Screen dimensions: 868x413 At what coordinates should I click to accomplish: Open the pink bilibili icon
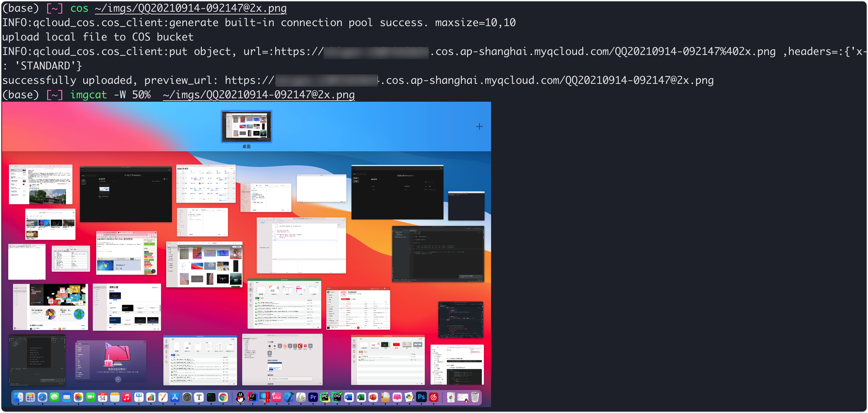[x=276, y=398]
